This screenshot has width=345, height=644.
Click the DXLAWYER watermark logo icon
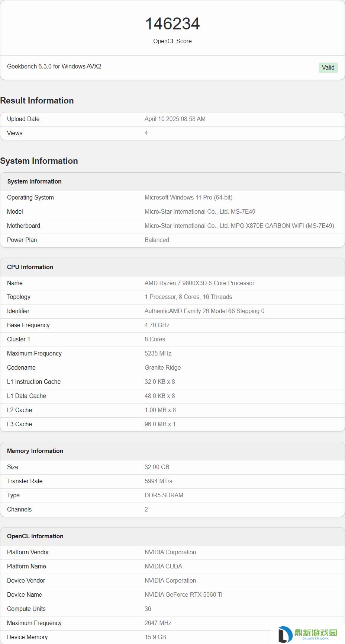tap(285, 634)
